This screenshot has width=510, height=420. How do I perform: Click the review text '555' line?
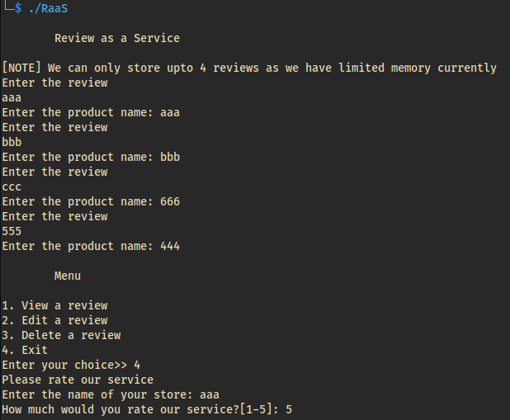12,231
